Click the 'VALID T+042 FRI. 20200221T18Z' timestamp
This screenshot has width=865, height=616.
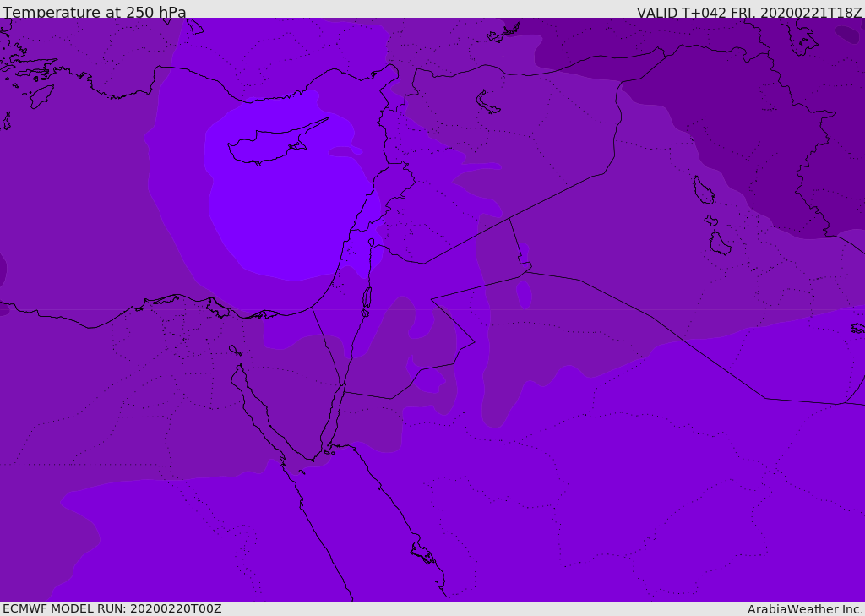click(749, 13)
